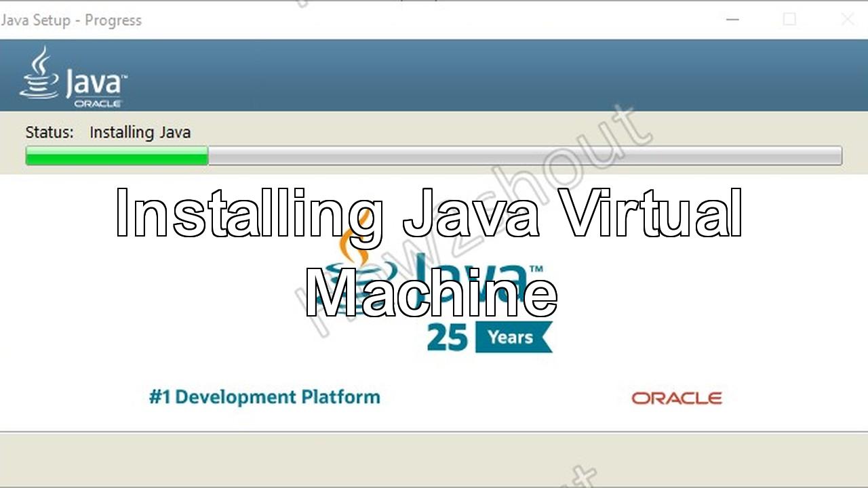Click the word Installing in overlay heading

[250, 213]
